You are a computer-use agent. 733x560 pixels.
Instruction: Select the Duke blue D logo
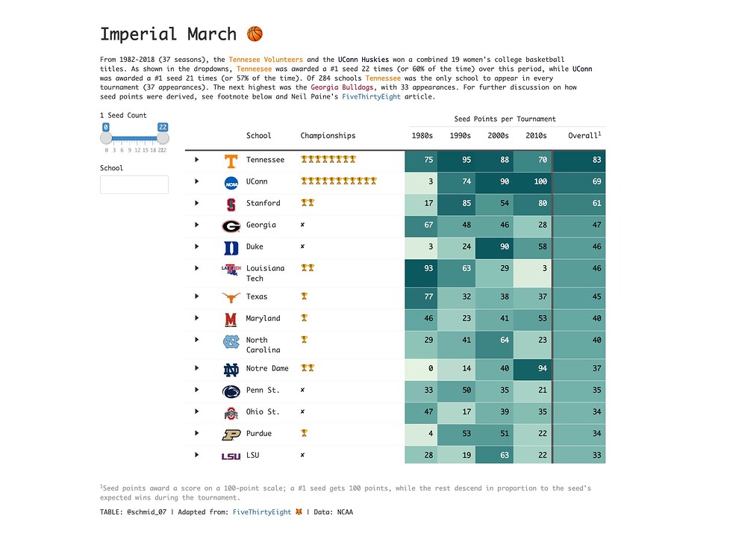click(230, 246)
